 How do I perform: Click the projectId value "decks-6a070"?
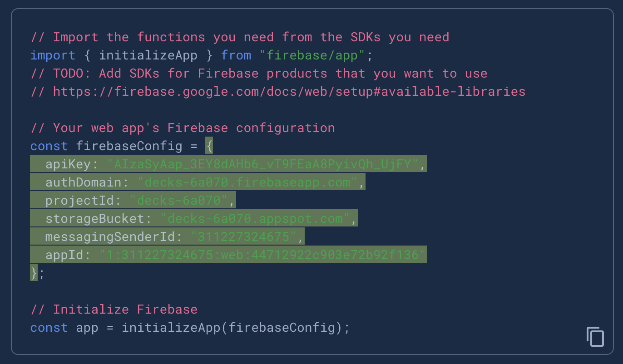click(x=179, y=201)
